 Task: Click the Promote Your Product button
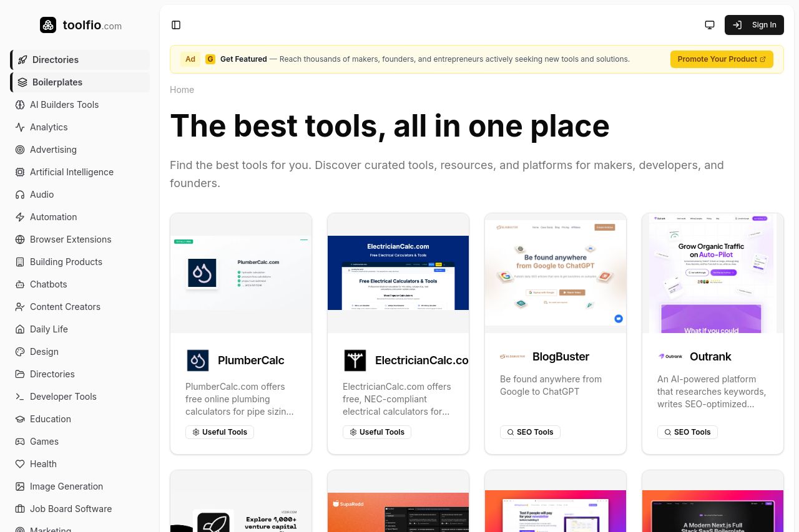(722, 59)
